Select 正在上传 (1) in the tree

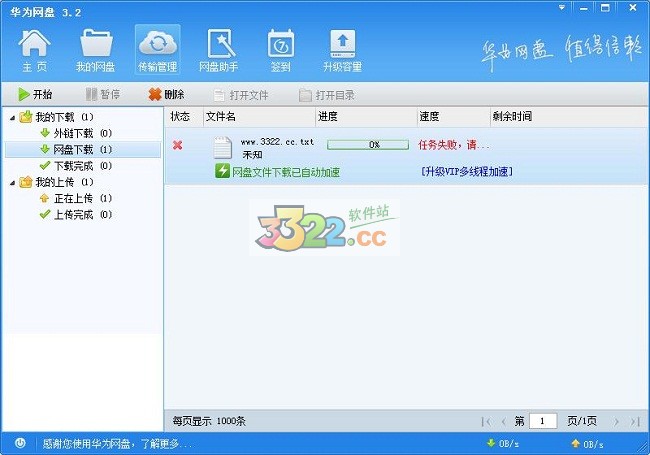pyautogui.click(x=76, y=198)
